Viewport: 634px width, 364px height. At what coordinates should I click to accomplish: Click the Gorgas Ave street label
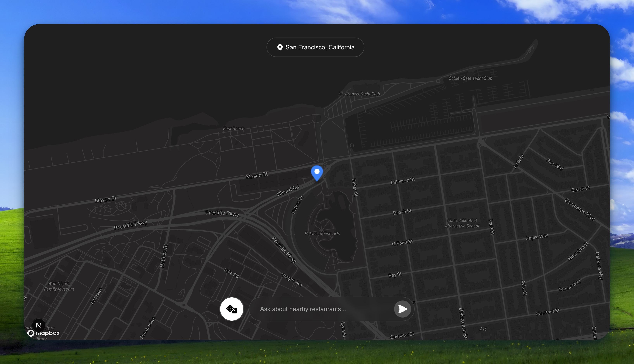(x=291, y=280)
